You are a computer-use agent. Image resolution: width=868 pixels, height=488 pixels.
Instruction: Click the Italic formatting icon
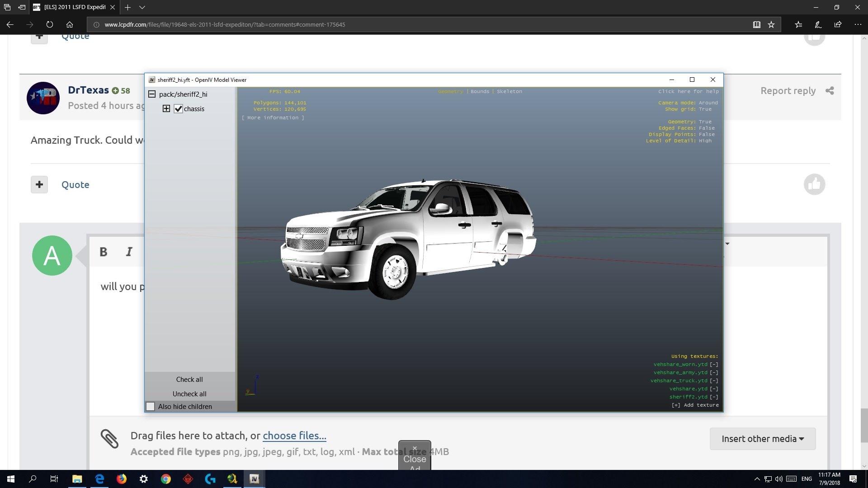129,252
